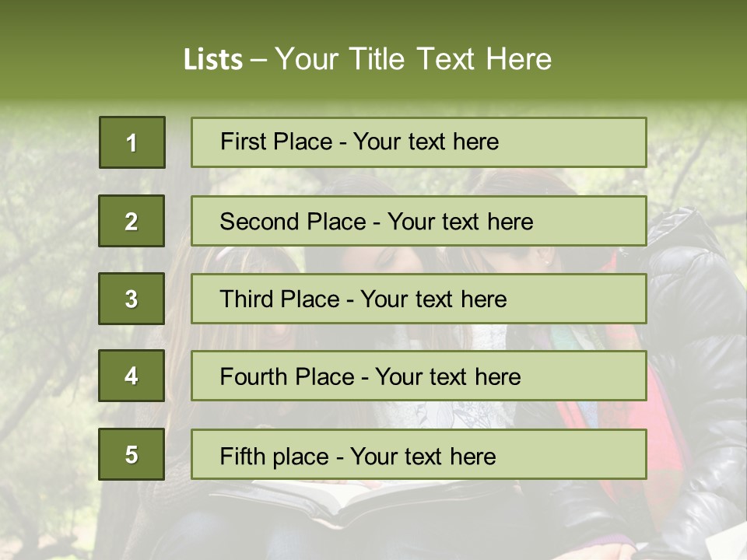This screenshot has height=560, width=747.
Task: Click the word First in first bar
Action: 244,142
